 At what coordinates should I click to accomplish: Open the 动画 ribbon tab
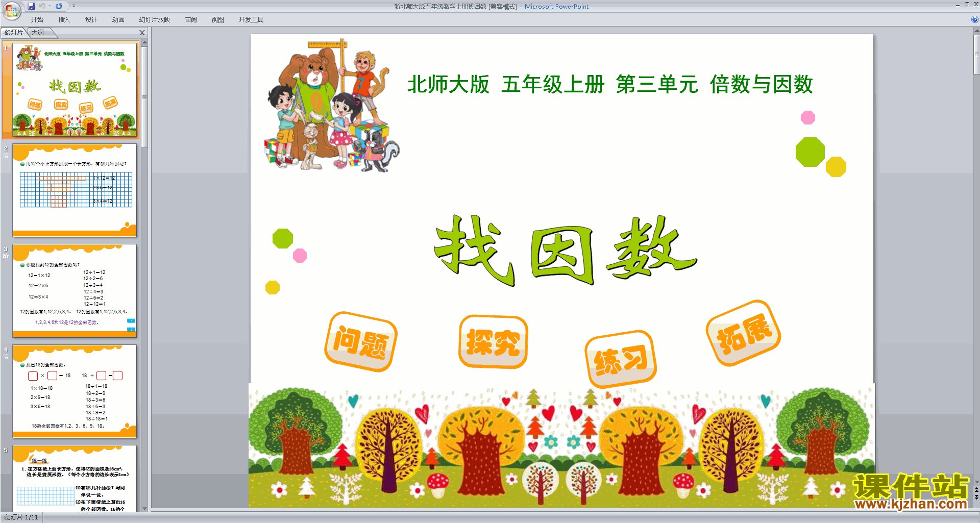pos(118,20)
